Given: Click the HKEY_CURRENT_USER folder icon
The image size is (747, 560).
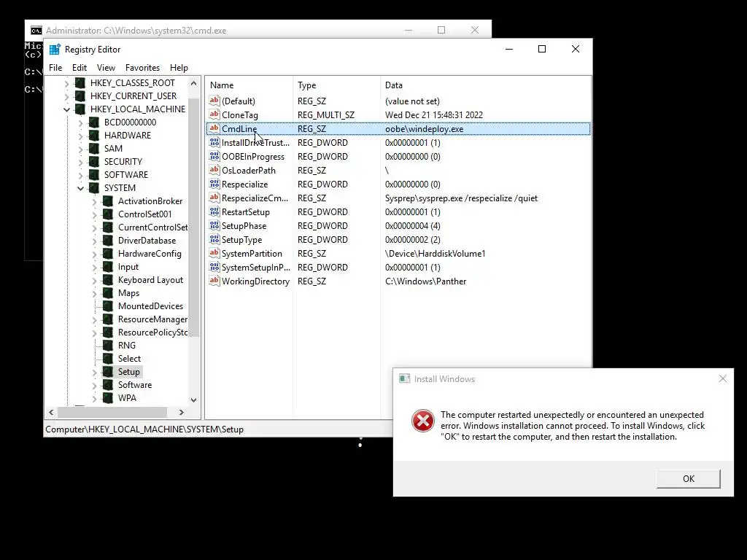Looking at the screenshot, I should click(x=80, y=96).
